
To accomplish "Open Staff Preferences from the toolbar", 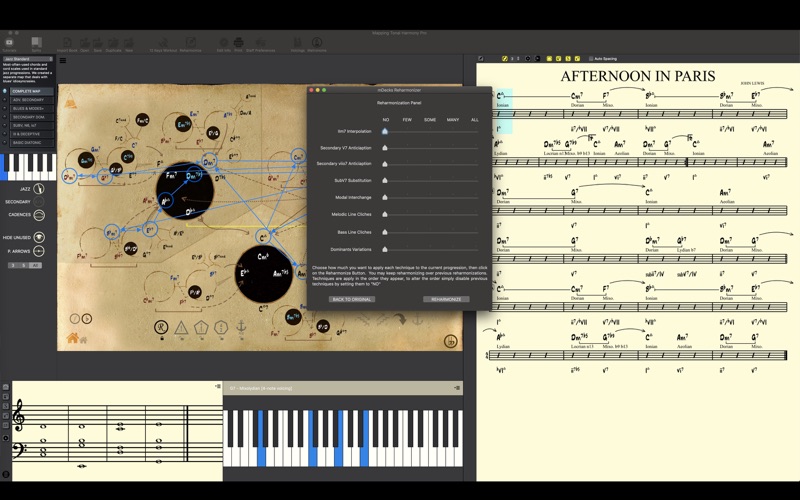I will (x=261, y=44).
